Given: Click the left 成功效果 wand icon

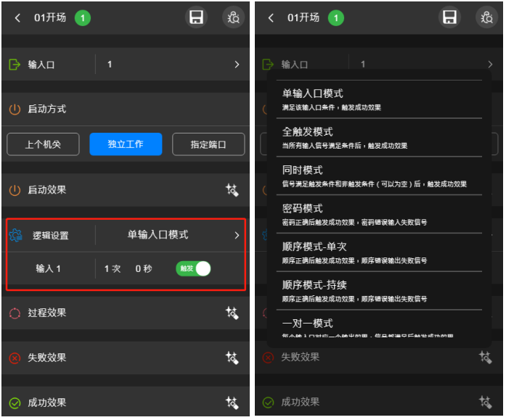Looking at the screenshot, I should tap(232, 403).
